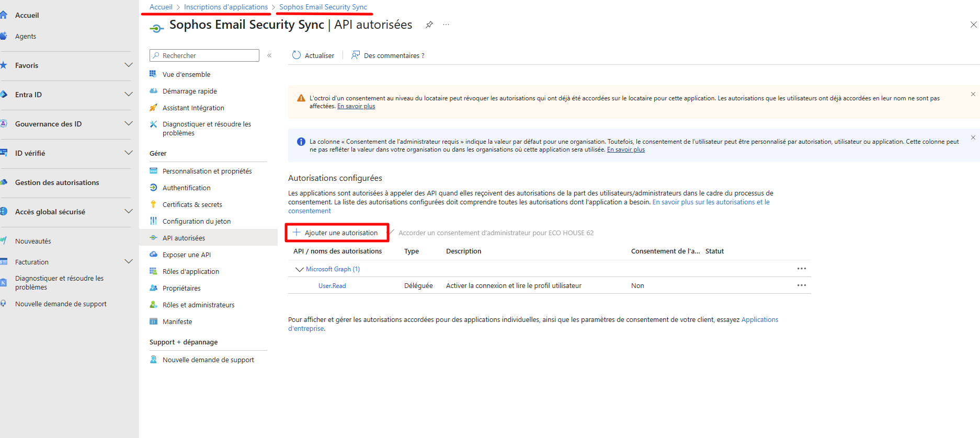This screenshot has height=438, width=980.
Task: Open Gestion des autorisations in sidebar
Action: click(x=57, y=182)
